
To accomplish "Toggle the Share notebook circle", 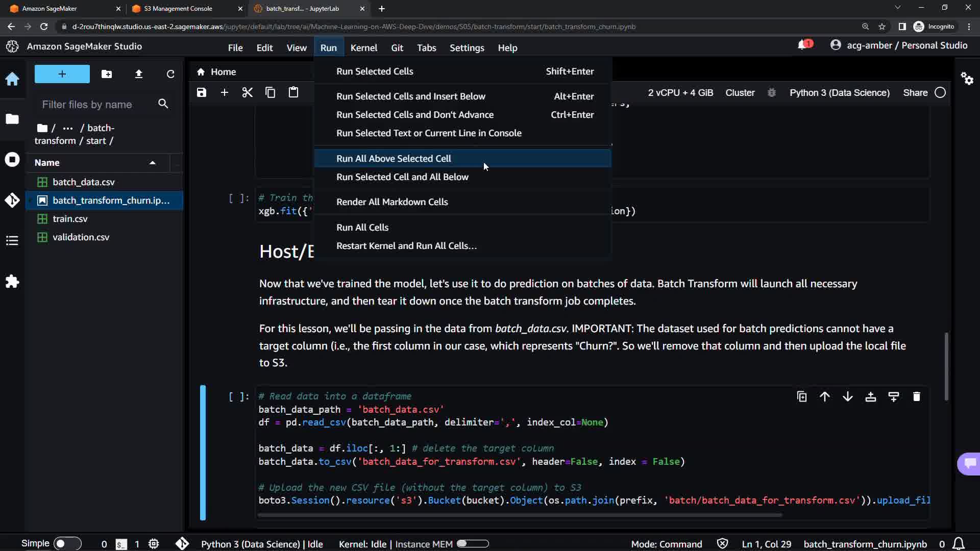I will pos(940,92).
